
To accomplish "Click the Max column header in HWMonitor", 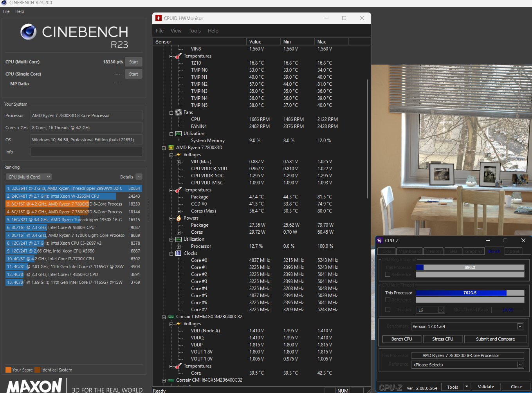I will 332,41.
